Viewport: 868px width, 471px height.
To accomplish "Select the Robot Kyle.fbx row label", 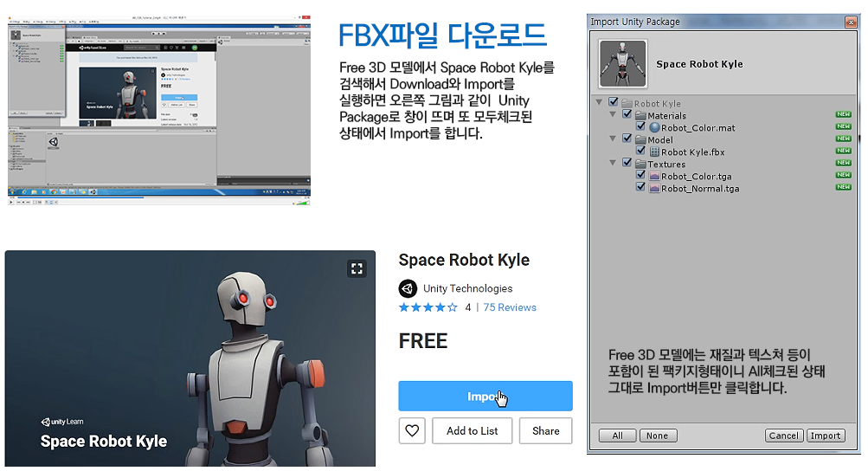I will 692,152.
